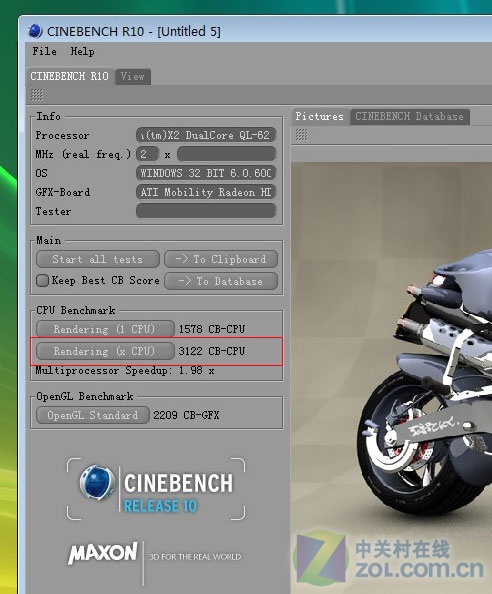The image size is (492, 594).
Task: Toggle Keep Best CB Score checkbox
Action: pos(42,281)
